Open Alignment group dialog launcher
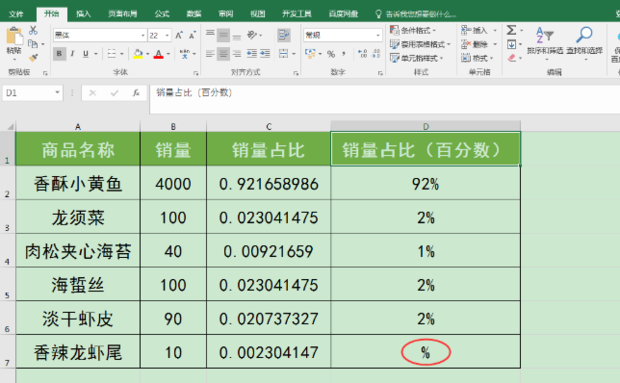This screenshot has height=383, width=620. tap(296, 73)
